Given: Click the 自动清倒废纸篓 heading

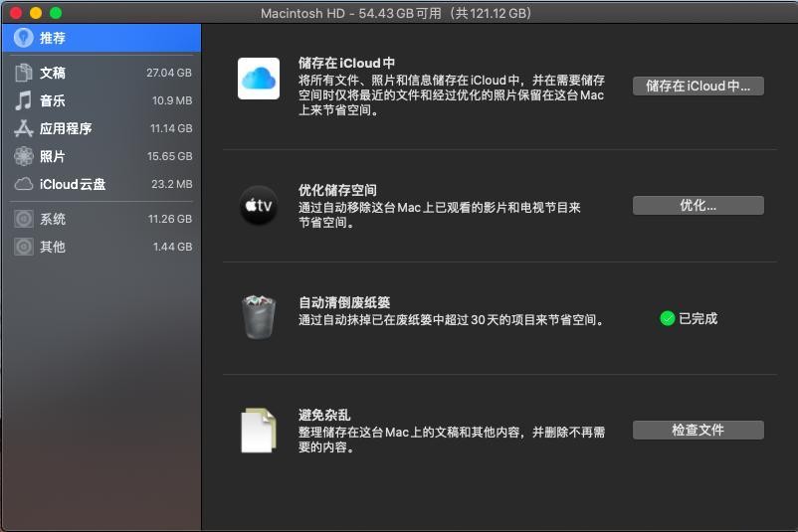Looking at the screenshot, I should [x=344, y=302].
